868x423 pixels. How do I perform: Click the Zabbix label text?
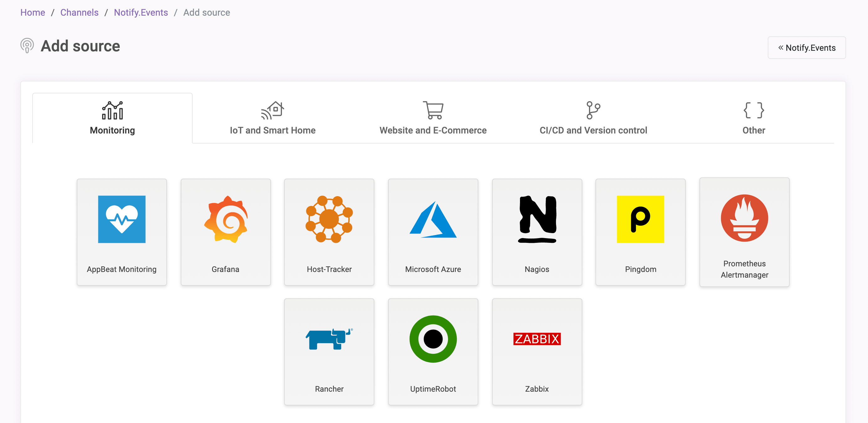point(537,389)
